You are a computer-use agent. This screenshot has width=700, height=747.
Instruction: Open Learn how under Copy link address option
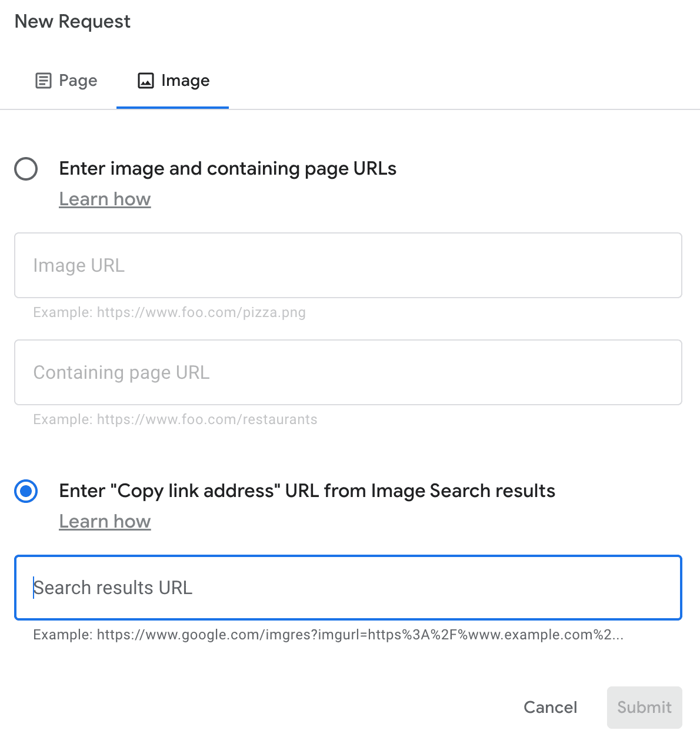point(105,522)
